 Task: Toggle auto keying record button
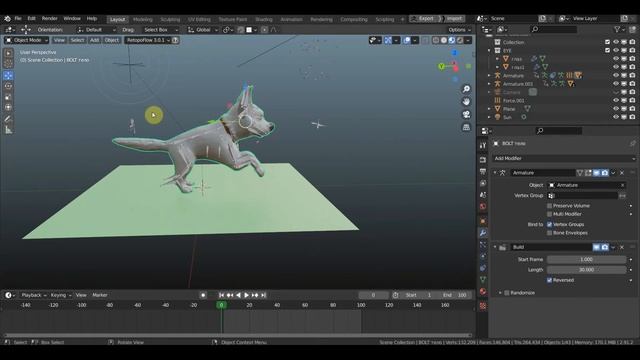click(203, 295)
